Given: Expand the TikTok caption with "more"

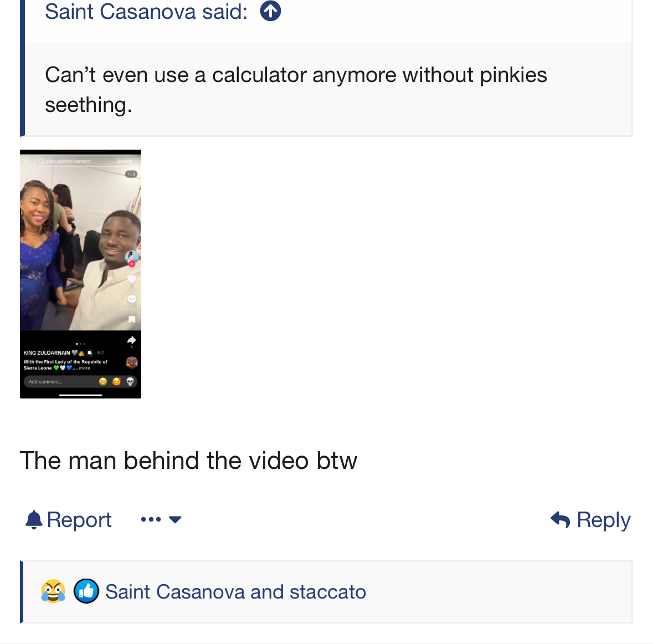Looking at the screenshot, I should (x=84, y=368).
